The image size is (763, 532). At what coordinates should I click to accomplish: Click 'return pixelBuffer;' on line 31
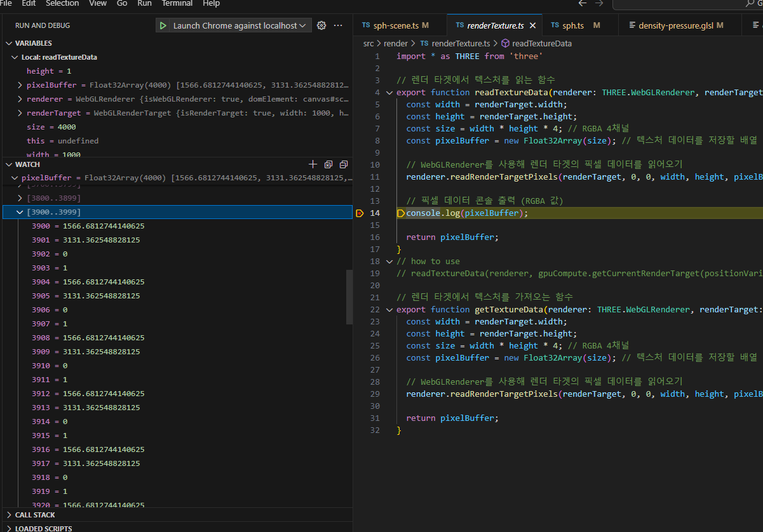[452, 418]
